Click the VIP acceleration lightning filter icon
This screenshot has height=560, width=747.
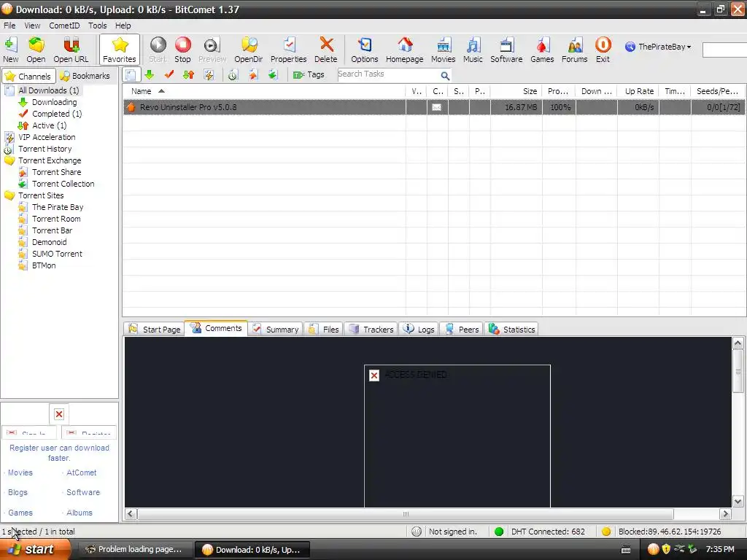tap(209, 75)
